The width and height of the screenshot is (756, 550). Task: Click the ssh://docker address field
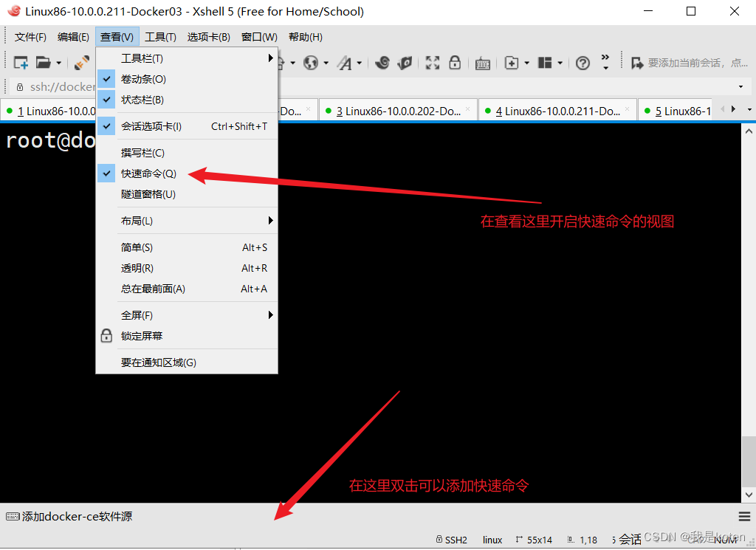[x=62, y=87]
